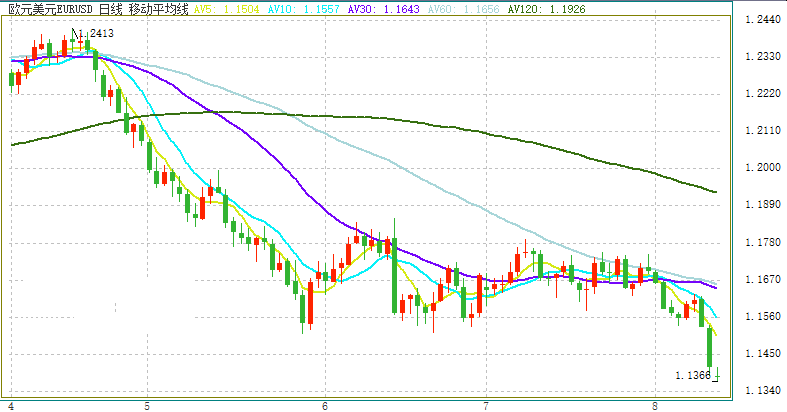Image resolution: width=787 pixels, height=412 pixels.
Task: Click month 4 on the time axis
Action: 12,406
